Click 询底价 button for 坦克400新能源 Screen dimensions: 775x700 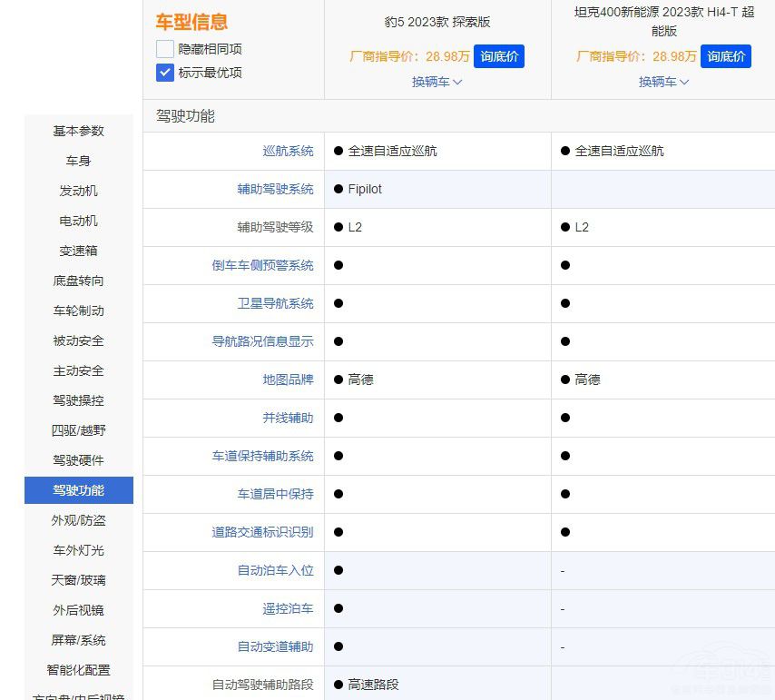pos(726,56)
